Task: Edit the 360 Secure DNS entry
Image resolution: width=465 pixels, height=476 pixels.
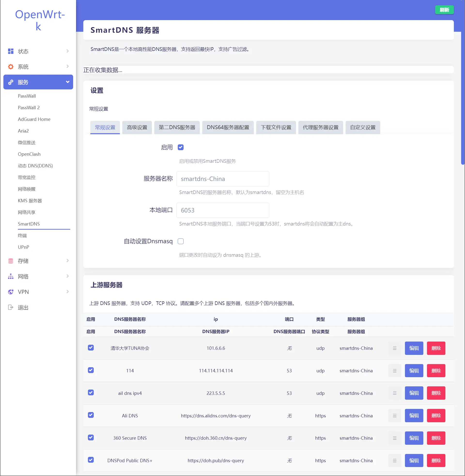Action: (414, 438)
